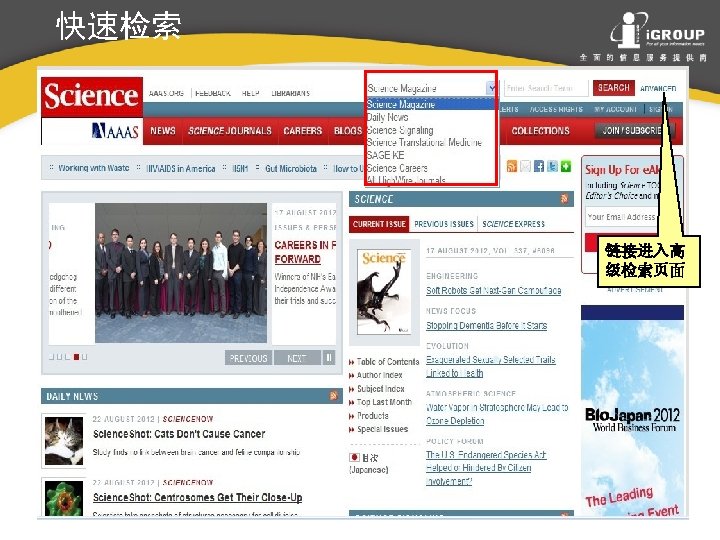Click the NEXT slideshow button
Screen dimensions: 720x540
297,358
